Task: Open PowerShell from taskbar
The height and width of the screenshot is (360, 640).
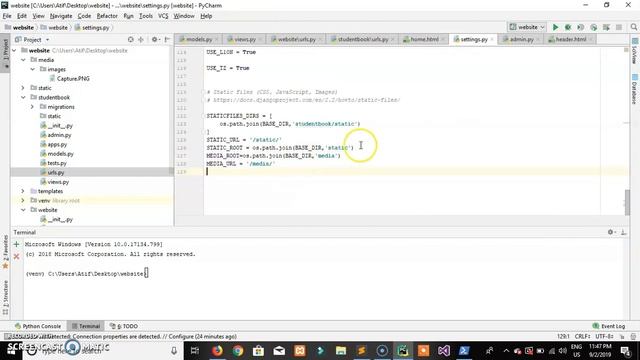Action: 464,351
